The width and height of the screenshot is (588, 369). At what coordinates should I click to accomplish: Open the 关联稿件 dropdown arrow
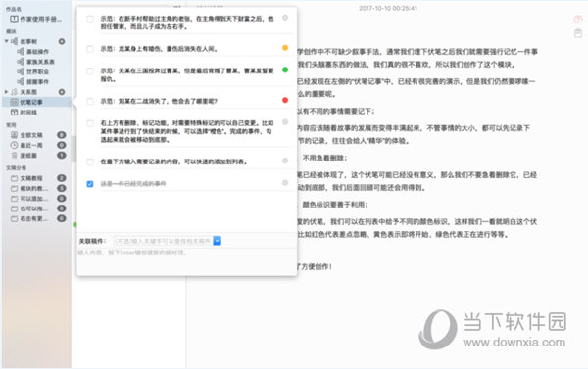pos(218,241)
